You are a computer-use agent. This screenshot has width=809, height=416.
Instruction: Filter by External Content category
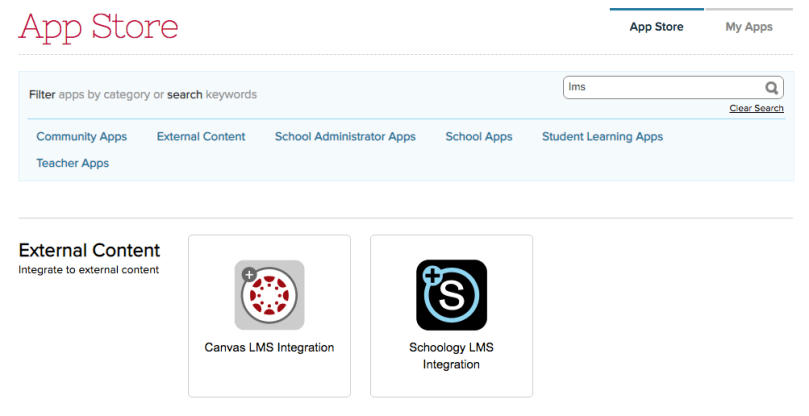click(x=201, y=136)
